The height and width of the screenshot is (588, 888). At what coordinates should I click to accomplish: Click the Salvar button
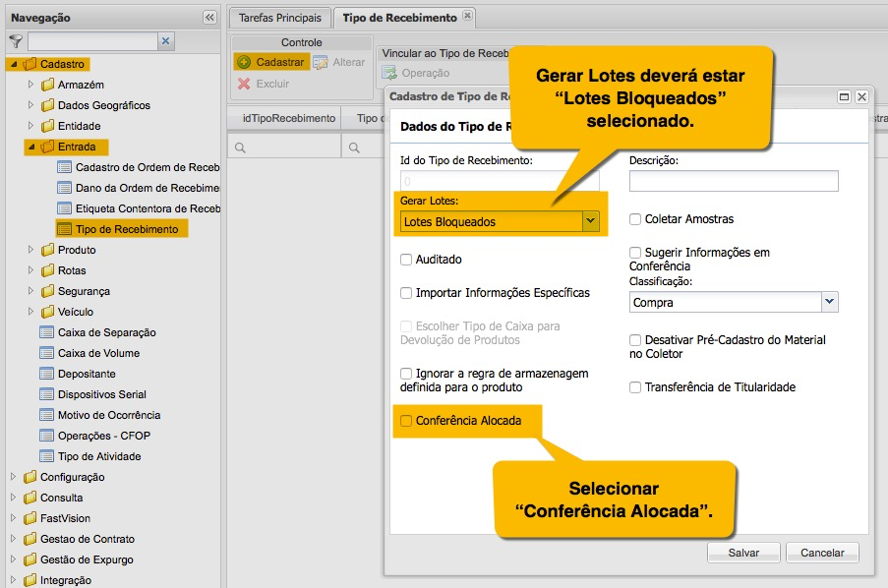pyautogui.click(x=743, y=553)
